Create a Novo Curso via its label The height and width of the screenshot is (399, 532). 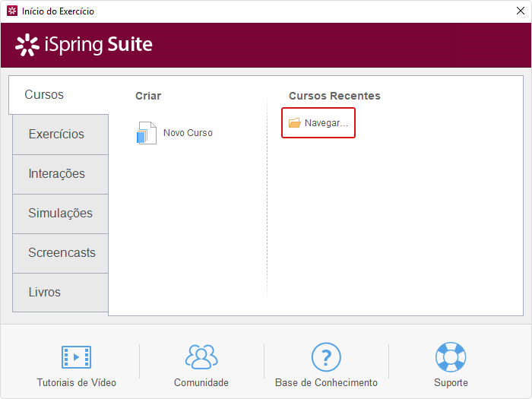[188, 133]
